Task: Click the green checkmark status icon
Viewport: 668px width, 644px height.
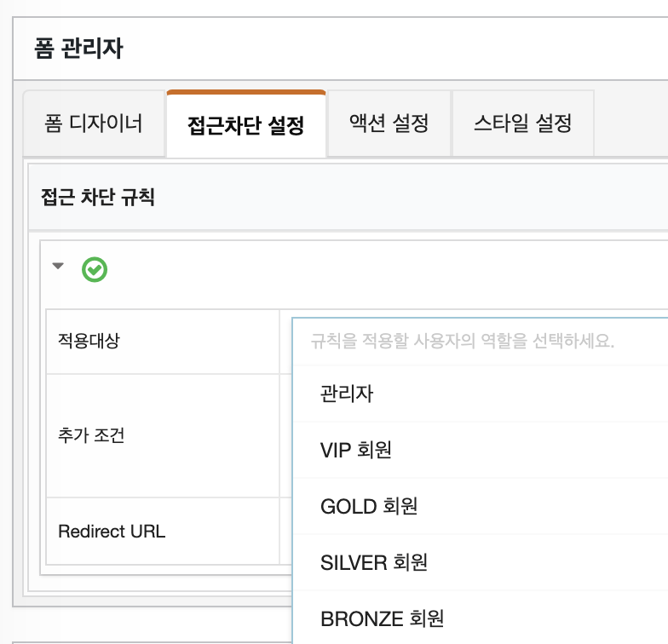Action: (94, 269)
